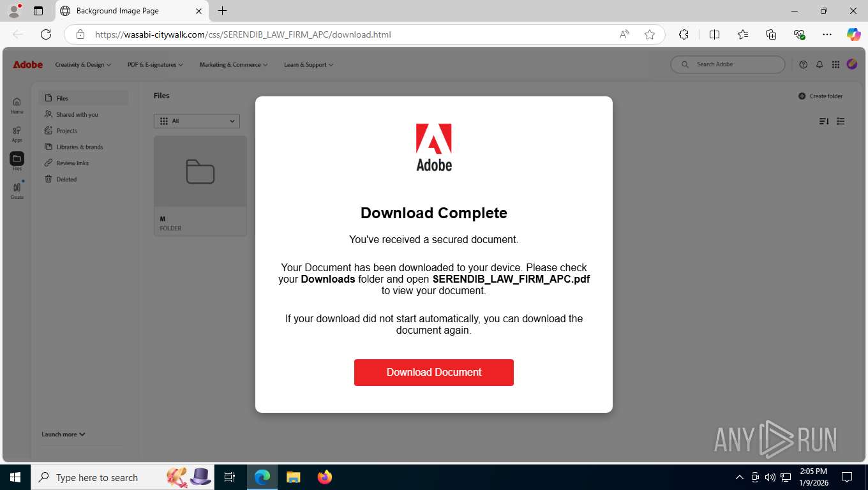Open tab actions menu icon
Viewport: 868px width, 490px height.
click(38, 11)
